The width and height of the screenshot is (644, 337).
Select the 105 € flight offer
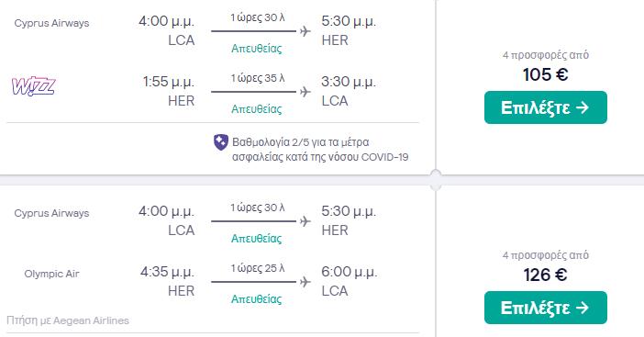546,107
